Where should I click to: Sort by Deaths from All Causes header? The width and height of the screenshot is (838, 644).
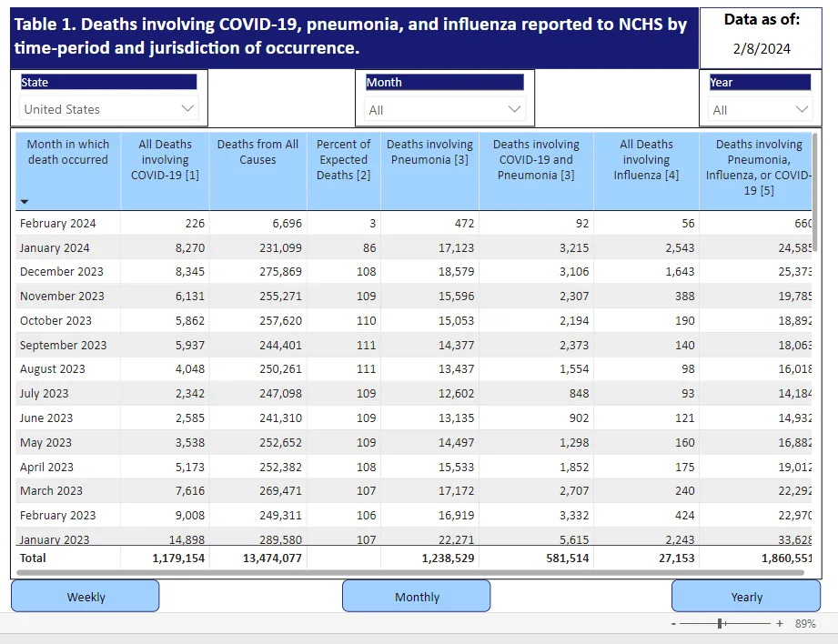pyautogui.click(x=257, y=152)
